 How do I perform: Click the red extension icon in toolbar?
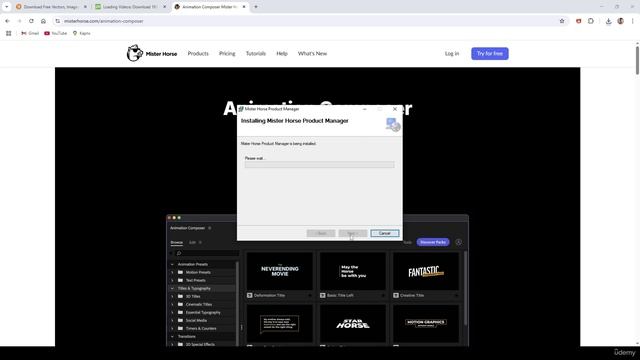(x=578, y=21)
